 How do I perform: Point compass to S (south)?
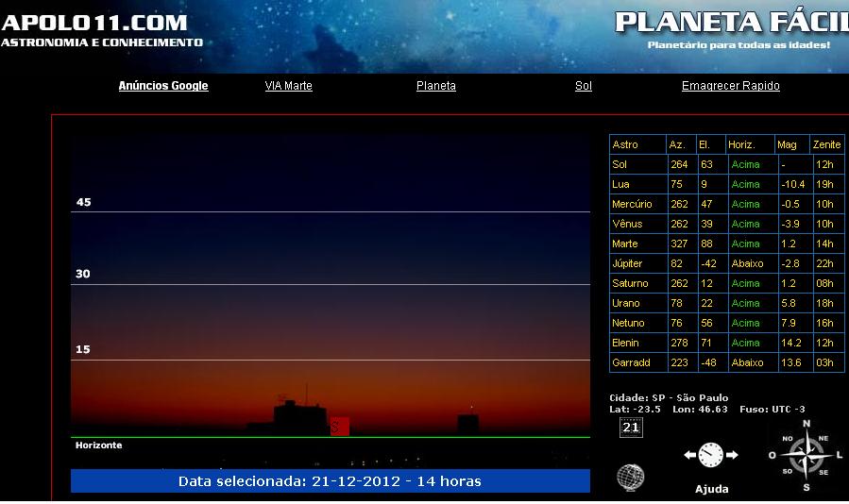pyautogui.click(x=807, y=487)
